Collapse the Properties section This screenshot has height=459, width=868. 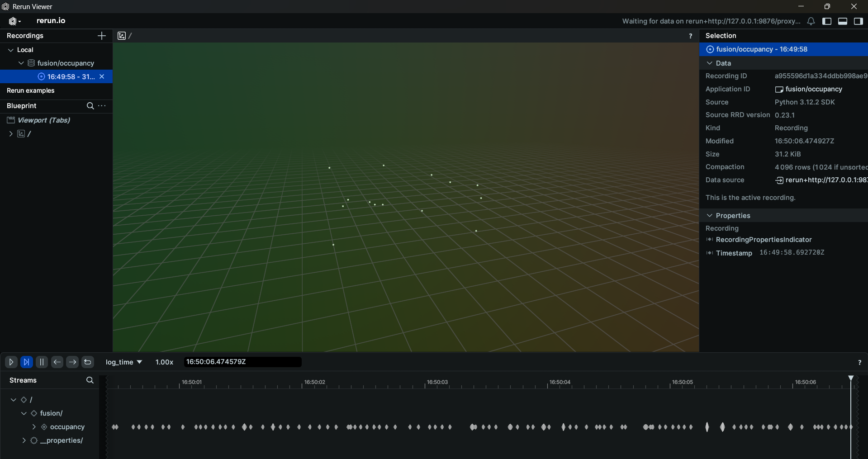[x=710, y=216]
